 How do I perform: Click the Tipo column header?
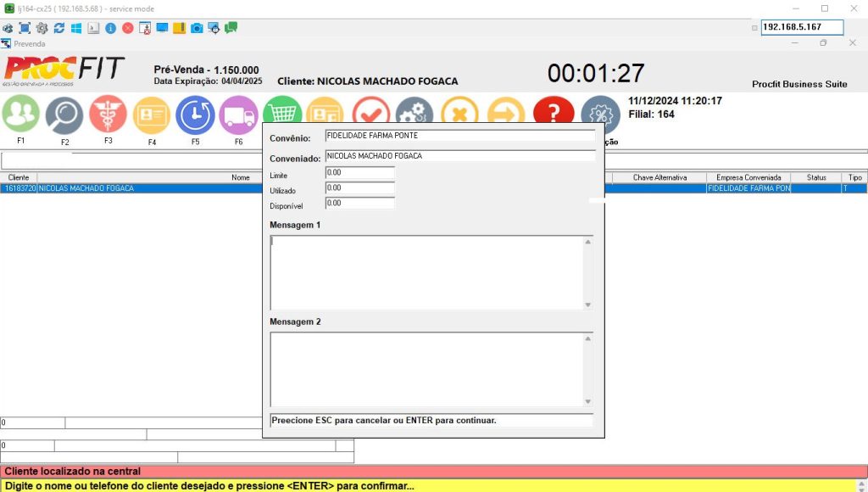[x=854, y=177]
